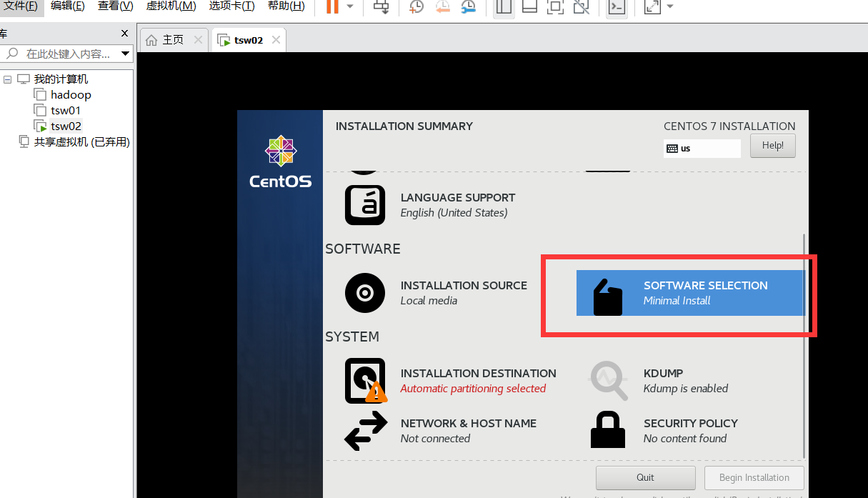Screen dimensions: 868x498
Task: Toggle the console view button
Action: (x=616, y=6)
